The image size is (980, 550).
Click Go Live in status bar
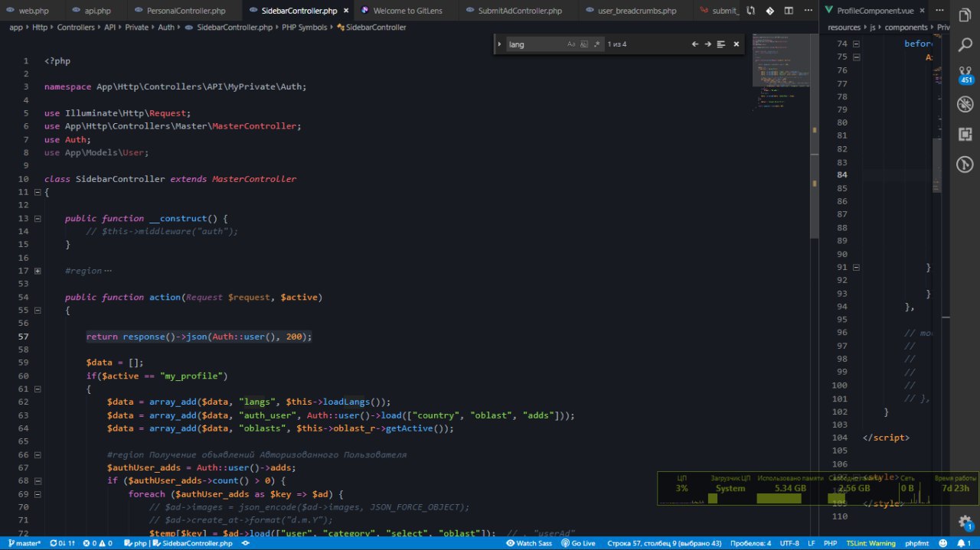coord(578,543)
